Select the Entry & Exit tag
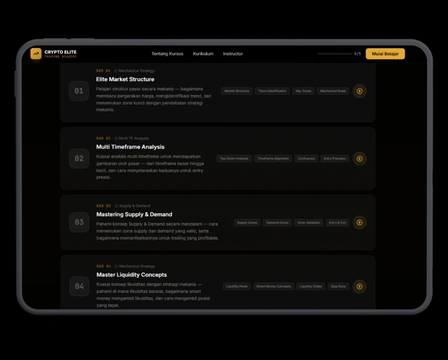Viewport: 448px width, 360px height. (x=337, y=222)
